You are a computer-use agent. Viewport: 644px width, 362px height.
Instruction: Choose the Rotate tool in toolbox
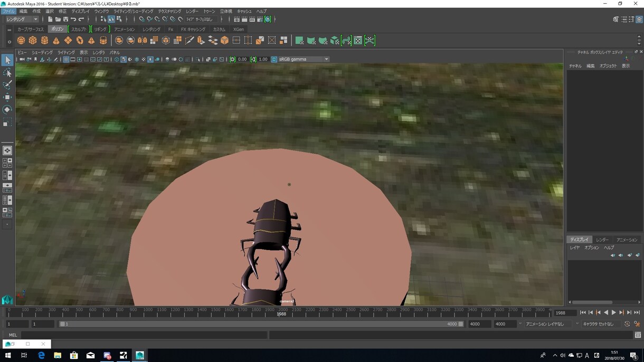[x=7, y=110]
